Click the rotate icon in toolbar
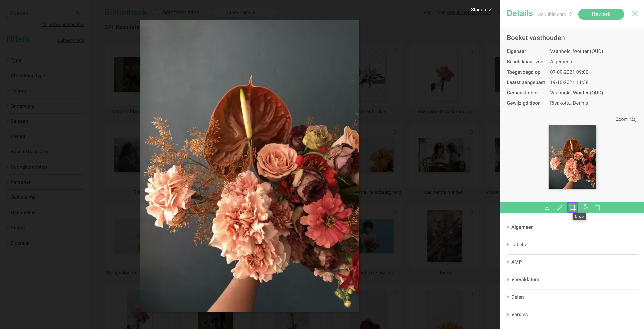Viewport: 644px width, 329px height. tap(585, 207)
